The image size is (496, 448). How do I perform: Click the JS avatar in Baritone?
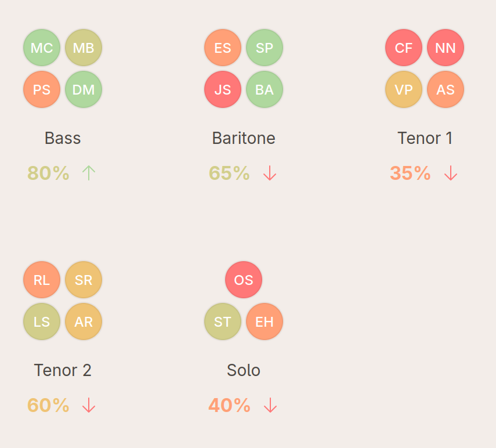click(x=223, y=89)
